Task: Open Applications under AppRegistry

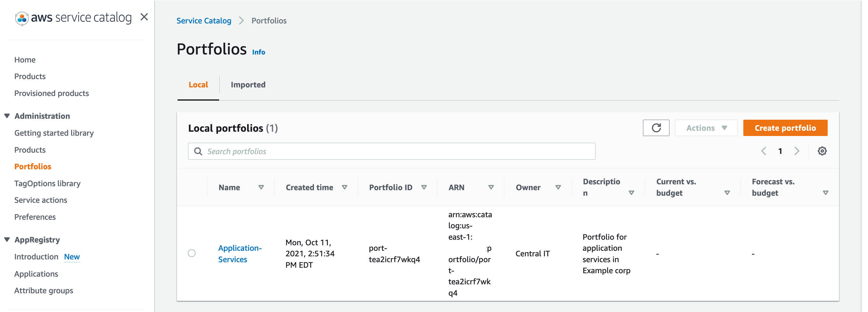Action: (36, 274)
